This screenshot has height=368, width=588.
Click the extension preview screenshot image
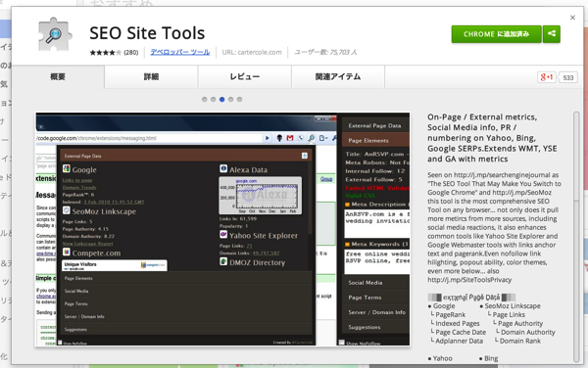(222, 229)
